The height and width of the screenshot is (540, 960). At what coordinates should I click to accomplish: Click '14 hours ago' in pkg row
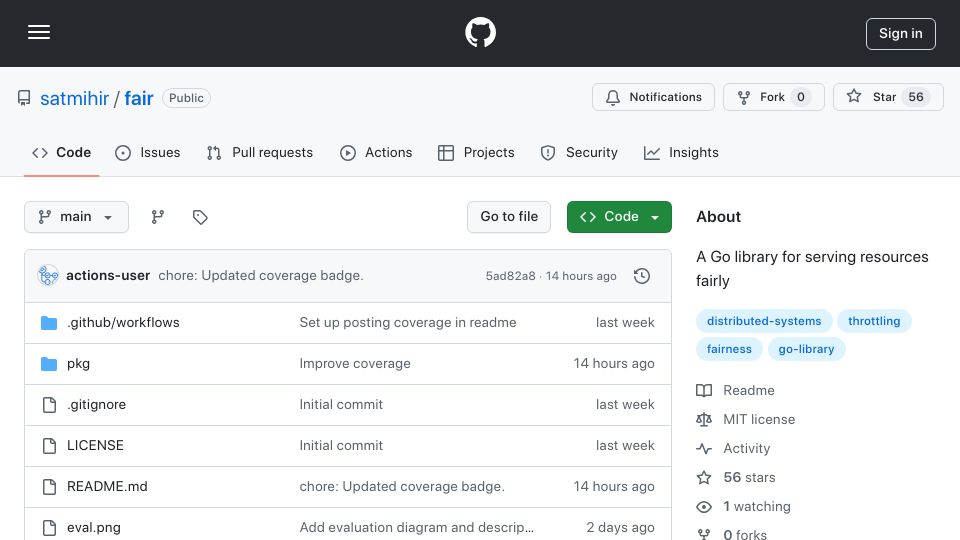(x=614, y=364)
